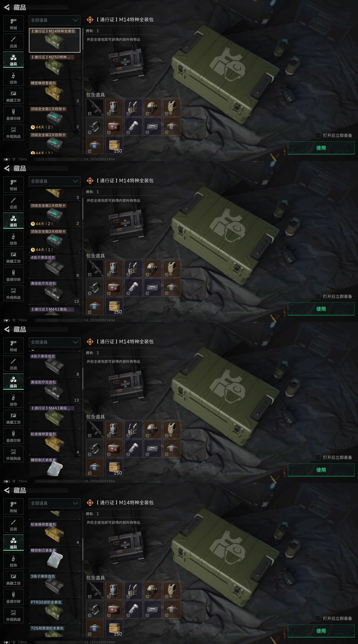
Task: Select the 精密维修套装包 repair pack
Action: coord(55,92)
